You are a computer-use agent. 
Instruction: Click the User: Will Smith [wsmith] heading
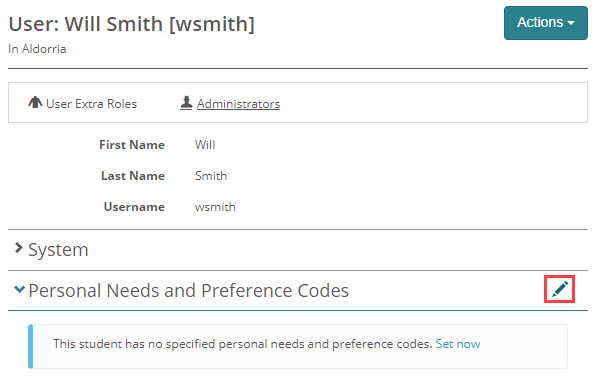pos(132,24)
